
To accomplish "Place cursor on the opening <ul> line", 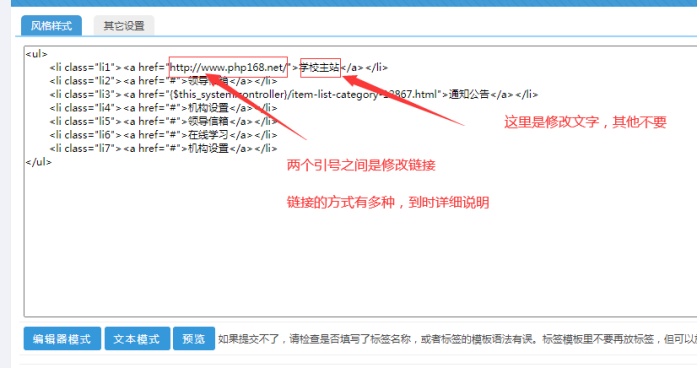I will tap(37, 54).
